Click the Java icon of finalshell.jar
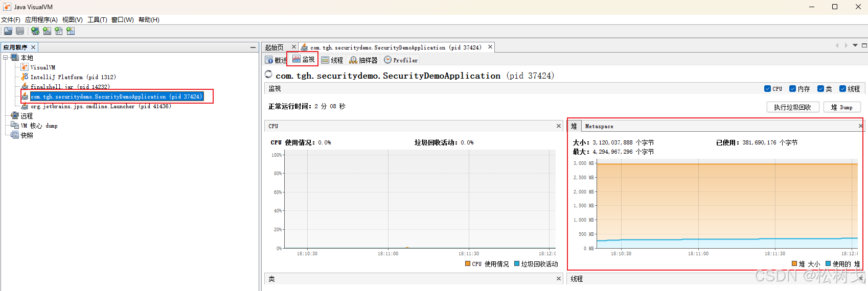This screenshot has width=868, height=291. click(x=25, y=86)
